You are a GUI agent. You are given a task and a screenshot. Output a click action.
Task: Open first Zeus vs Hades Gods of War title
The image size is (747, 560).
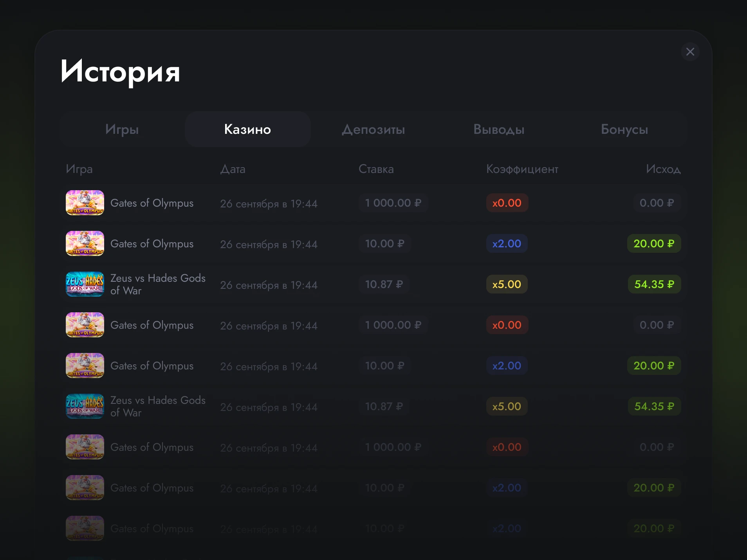158,284
